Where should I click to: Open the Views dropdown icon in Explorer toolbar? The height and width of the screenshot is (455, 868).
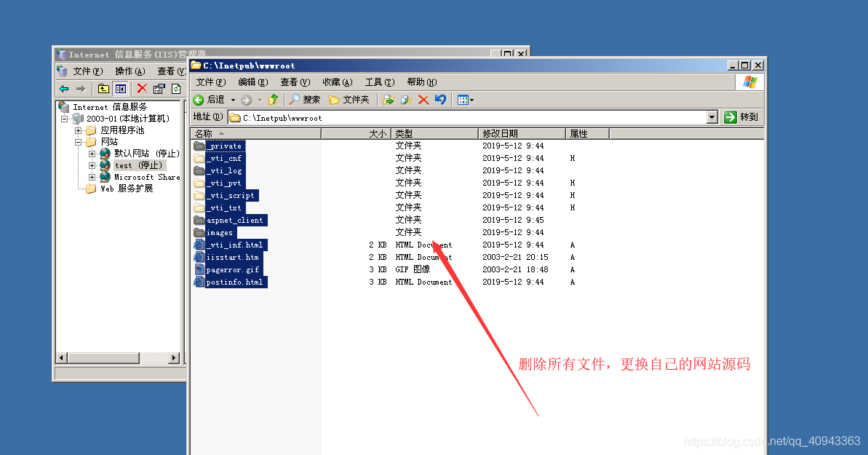pos(466,100)
